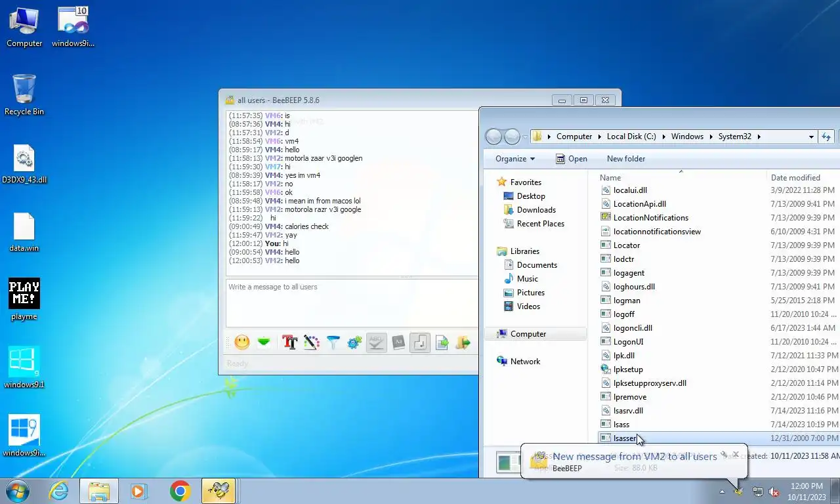Toggle the ABC spell check button
This screenshot has height=504, width=840.
tap(376, 343)
